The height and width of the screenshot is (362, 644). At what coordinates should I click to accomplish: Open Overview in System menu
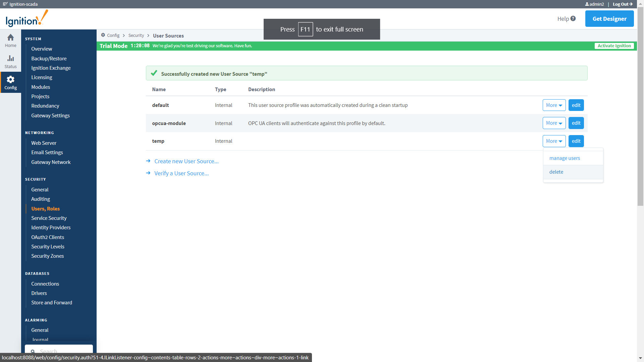pos(42,49)
